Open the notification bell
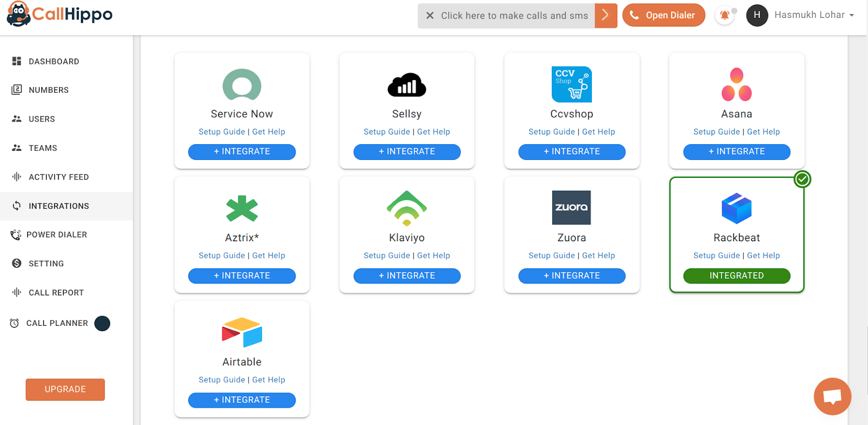Viewport: 868px width, 425px height. [x=725, y=15]
